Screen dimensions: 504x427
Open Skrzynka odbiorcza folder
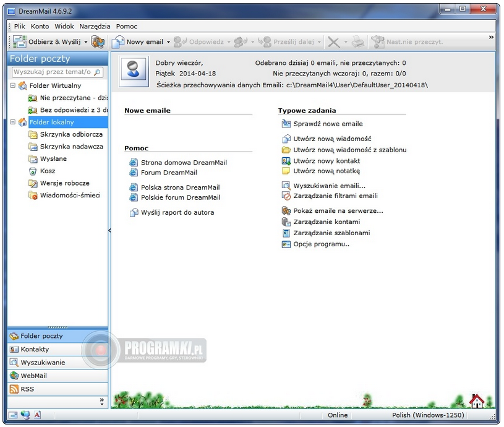(66, 134)
